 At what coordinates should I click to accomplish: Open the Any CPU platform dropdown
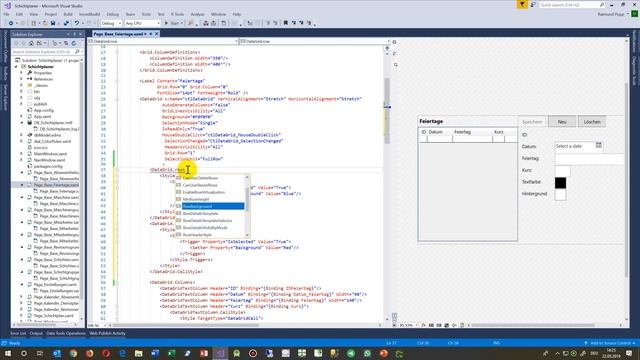click(158, 23)
